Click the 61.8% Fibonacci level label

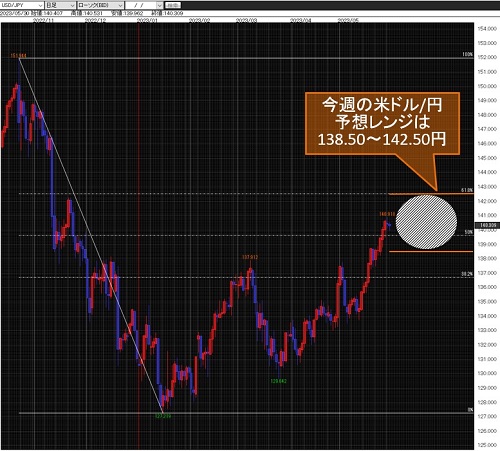[467, 190]
